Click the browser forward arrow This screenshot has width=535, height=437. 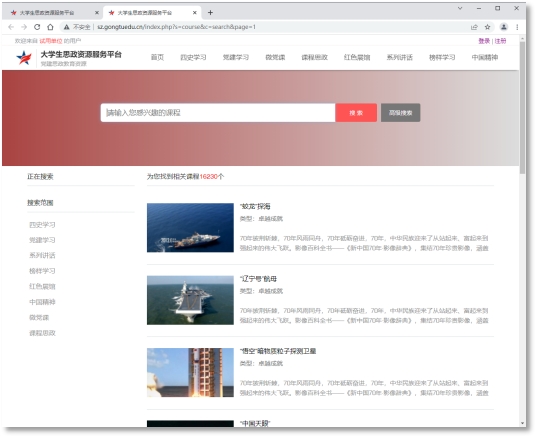tap(24, 27)
